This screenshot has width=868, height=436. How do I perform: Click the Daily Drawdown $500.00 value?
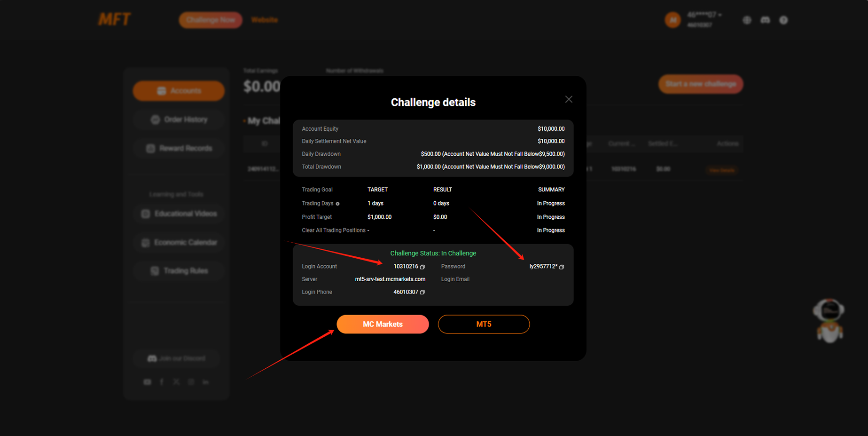click(x=493, y=154)
